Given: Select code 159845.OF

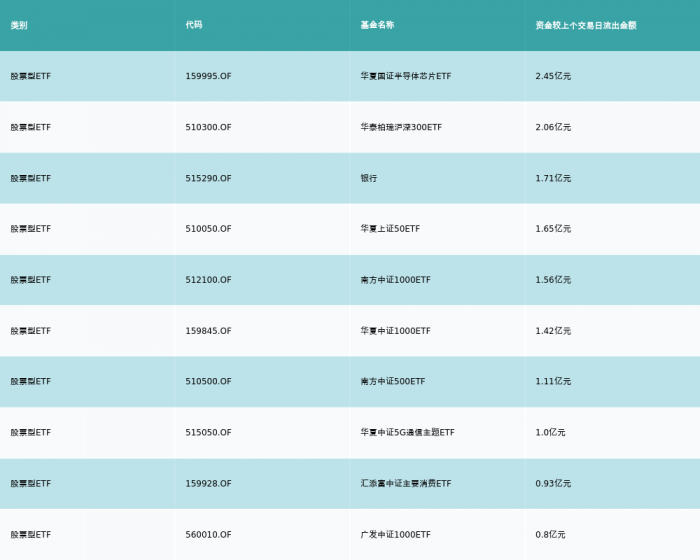Looking at the screenshot, I should (208, 331).
